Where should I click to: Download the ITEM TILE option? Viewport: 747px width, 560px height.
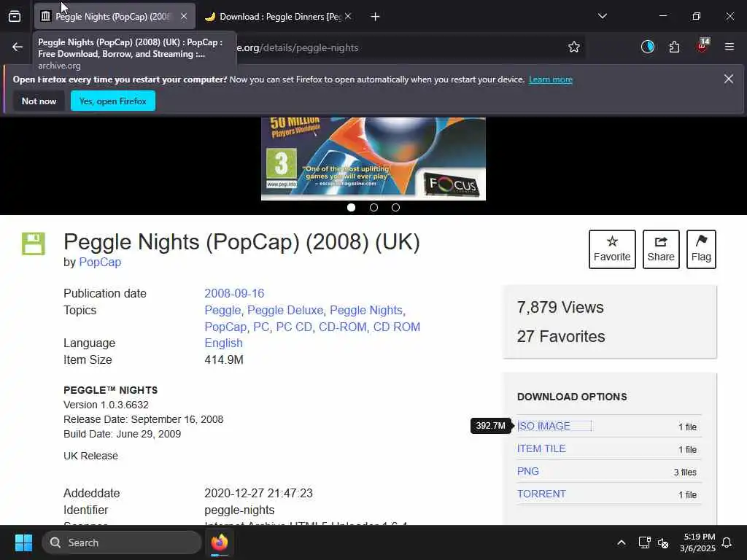tap(541, 449)
